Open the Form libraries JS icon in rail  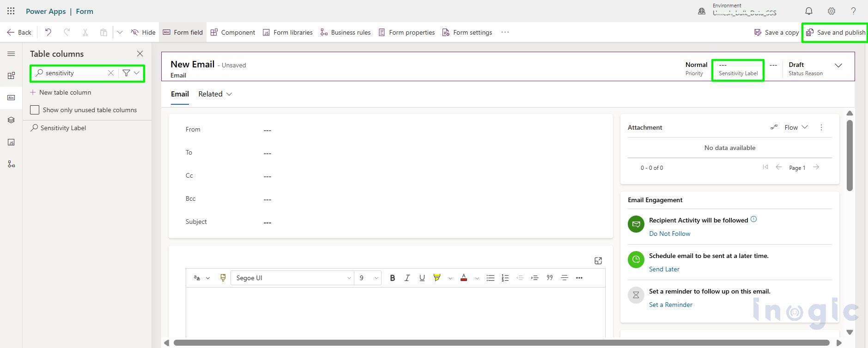point(11,142)
